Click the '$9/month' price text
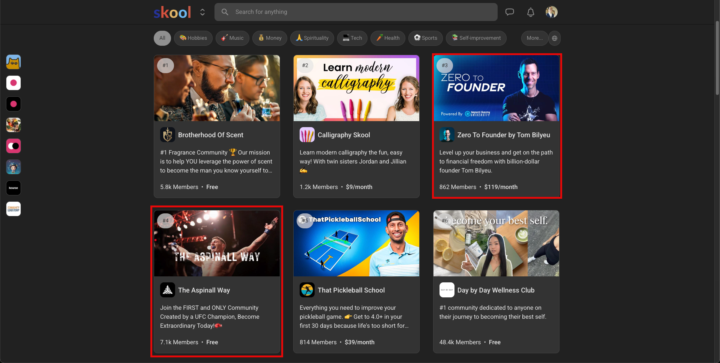Image resolution: width=720 pixels, height=363 pixels. (359, 187)
